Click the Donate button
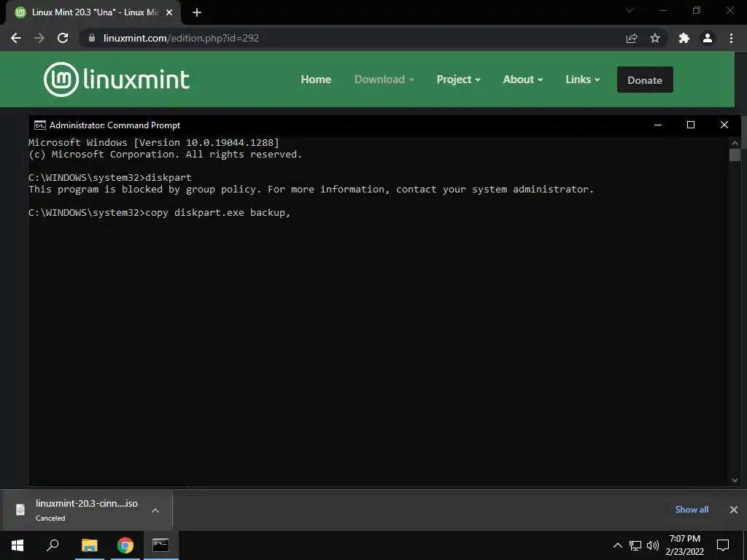This screenshot has height=560, width=747. (645, 79)
